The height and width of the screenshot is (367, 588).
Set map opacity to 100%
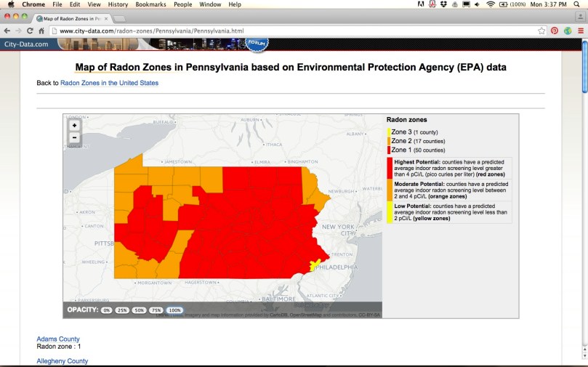174,310
